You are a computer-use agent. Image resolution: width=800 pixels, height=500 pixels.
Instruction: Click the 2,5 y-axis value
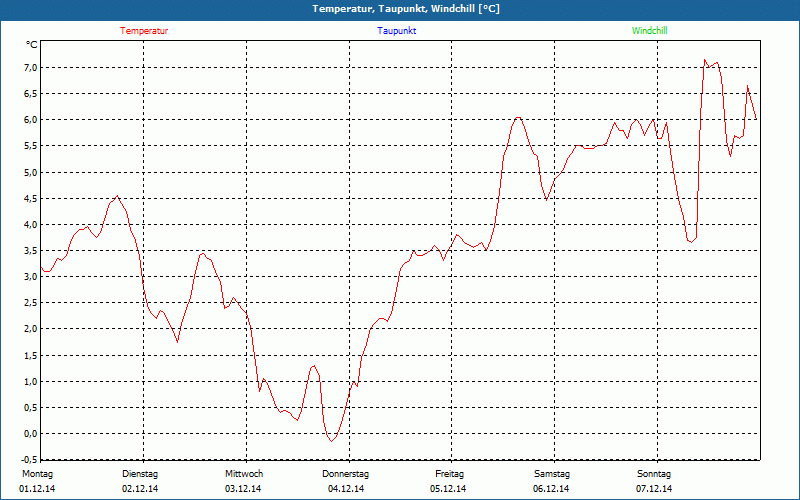[x=30, y=303]
